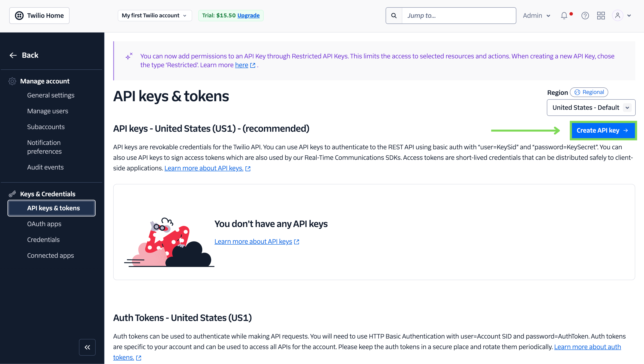Click the Jump to search field
Screen dimensions: 644x364
pos(459,16)
